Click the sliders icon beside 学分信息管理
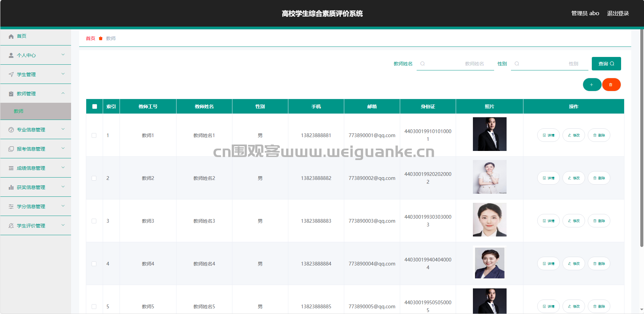644x314 pixels. (x=11, y=207)
